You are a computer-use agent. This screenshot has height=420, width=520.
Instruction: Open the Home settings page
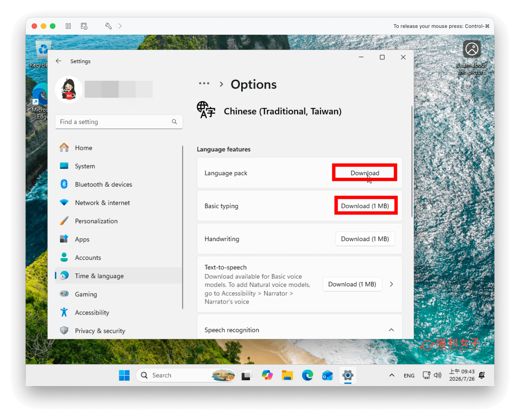[x=119, y=148]
